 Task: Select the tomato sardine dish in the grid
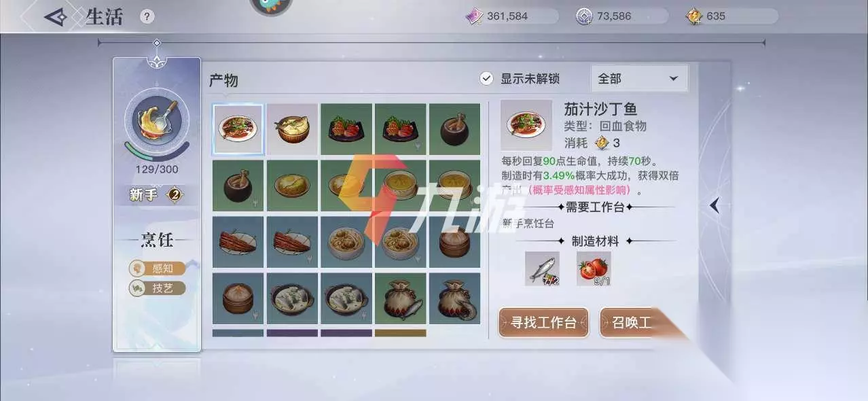[238, 129]
